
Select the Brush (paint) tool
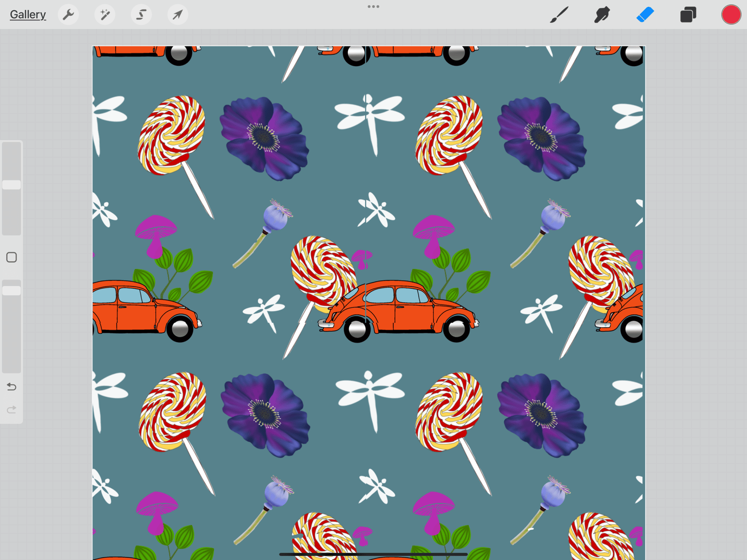click(x=559, y=15)
